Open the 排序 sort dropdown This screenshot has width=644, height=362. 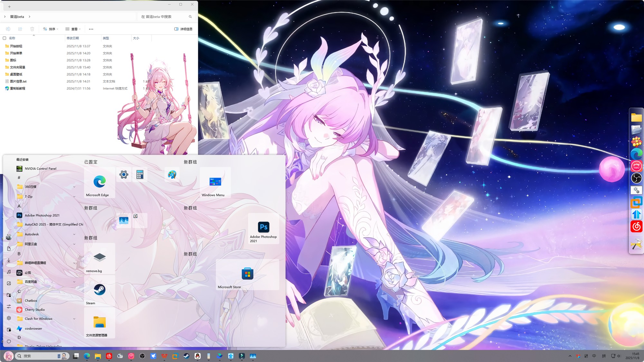(51, 29)
